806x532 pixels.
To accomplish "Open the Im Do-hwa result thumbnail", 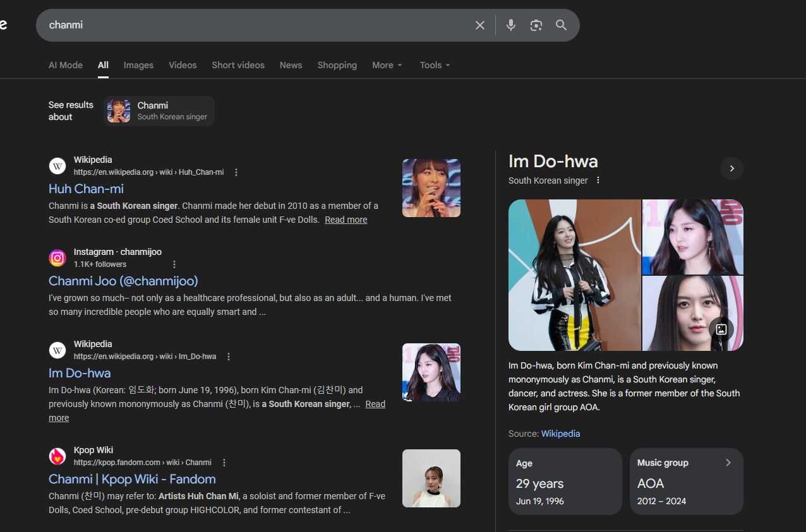I will pyautogui.click(x=431, y=372).
